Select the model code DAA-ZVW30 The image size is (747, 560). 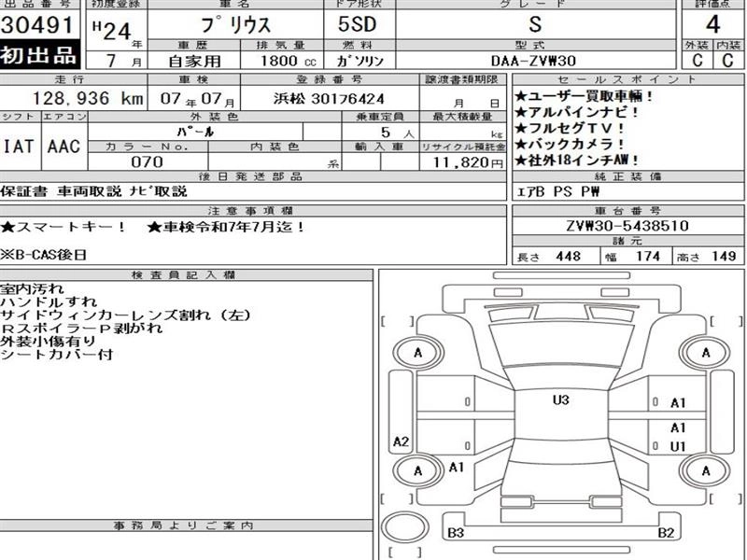[533, 61]
